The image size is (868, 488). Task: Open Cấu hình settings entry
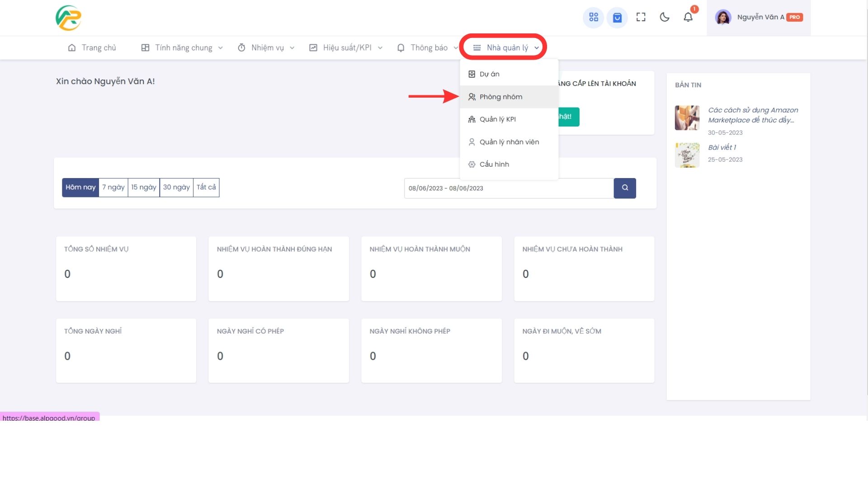[509, 164]
